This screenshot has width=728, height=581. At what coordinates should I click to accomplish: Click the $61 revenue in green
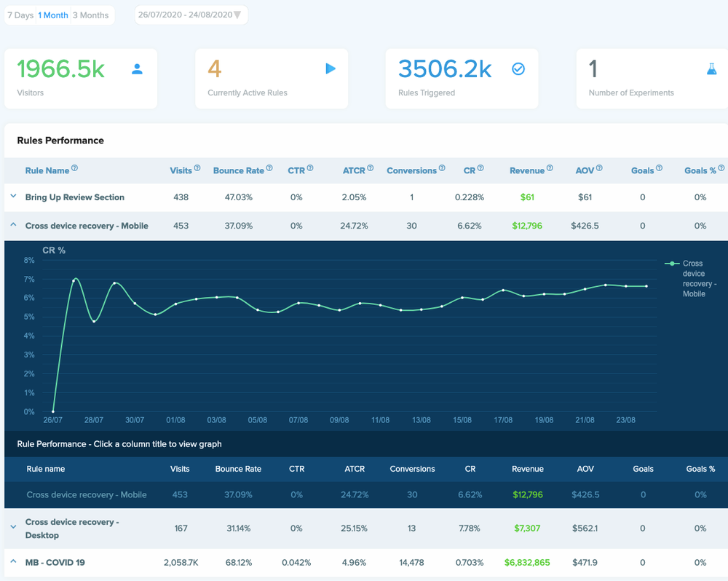click(527, 197)
